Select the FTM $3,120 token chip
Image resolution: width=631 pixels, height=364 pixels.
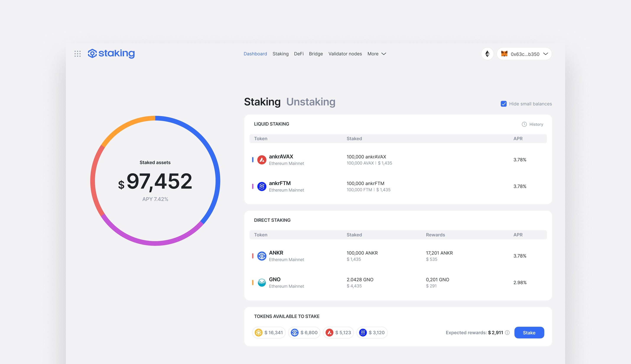pos(372,333)
